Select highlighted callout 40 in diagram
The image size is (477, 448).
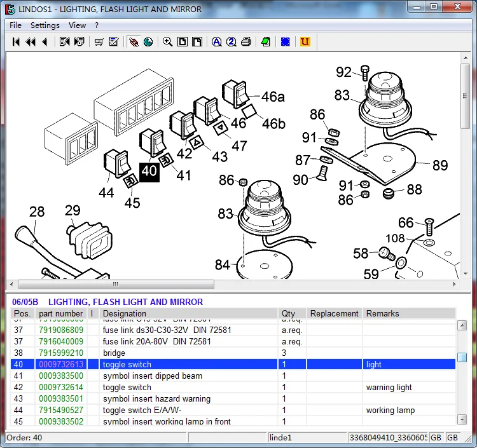tap(149, 172)
